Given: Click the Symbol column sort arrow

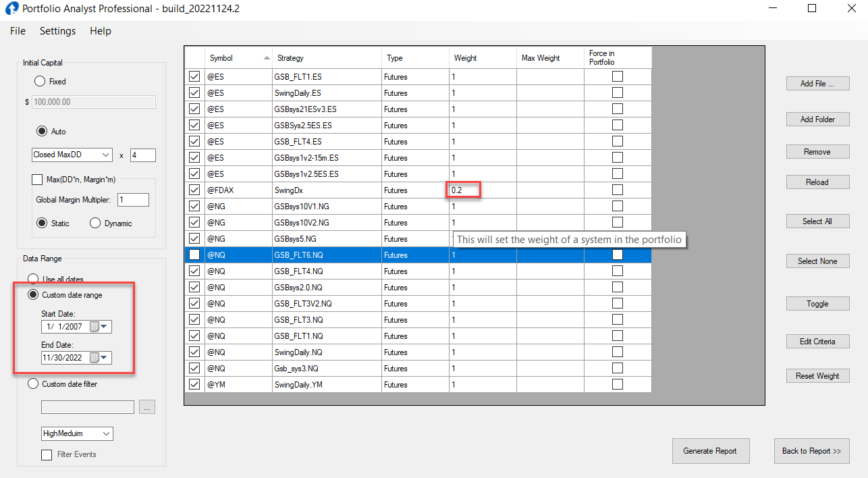Looking at the screenshot, I should (267, 58).
